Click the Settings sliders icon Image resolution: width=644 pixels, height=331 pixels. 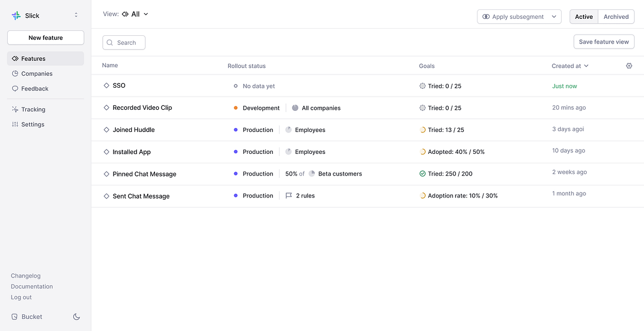(15, 124)
